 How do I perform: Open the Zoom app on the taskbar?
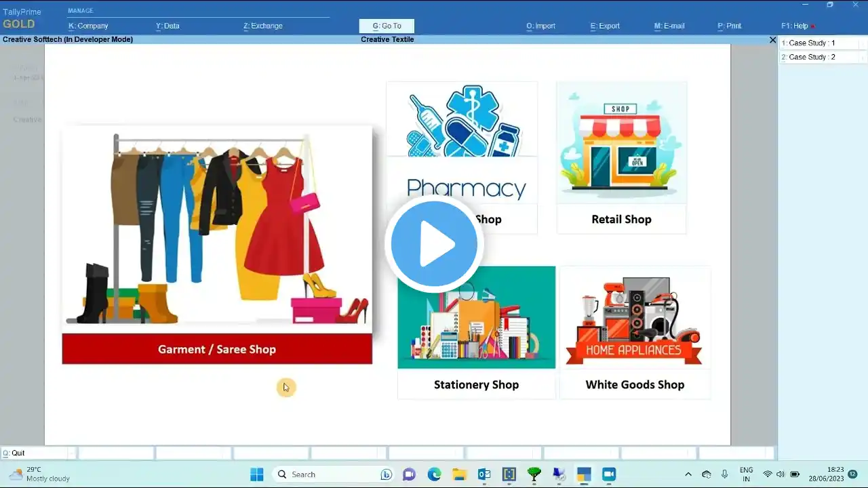pyautogui.click(x=609, y=474)
